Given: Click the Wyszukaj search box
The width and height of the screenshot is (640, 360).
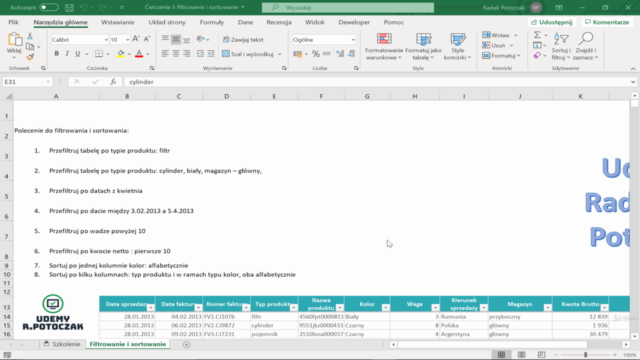Looking at the screenshot, I should tap(348, 7).
